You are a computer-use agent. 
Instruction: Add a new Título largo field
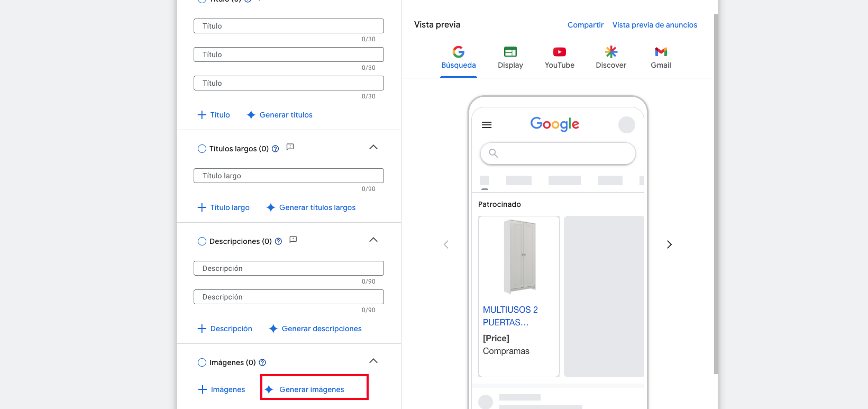[223, 207]
